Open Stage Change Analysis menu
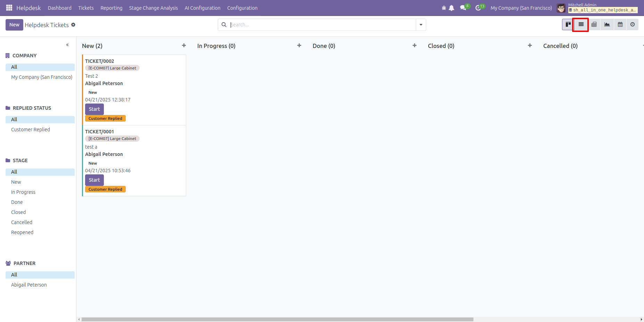This screenshot has height=322, width=644. 154,8
